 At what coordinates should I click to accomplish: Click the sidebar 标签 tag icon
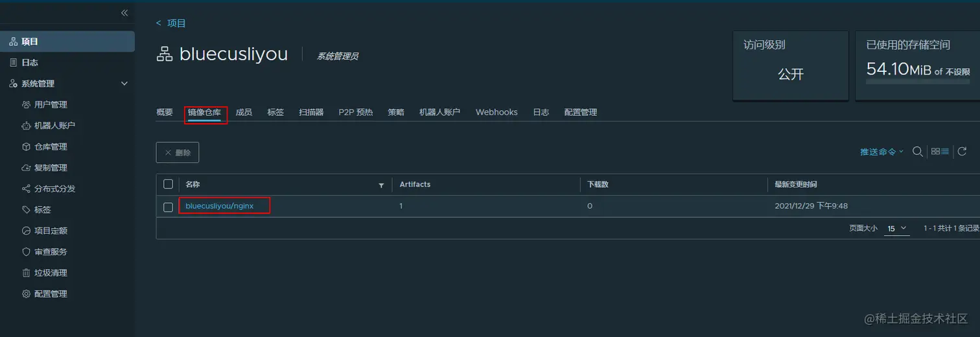click(26, 210)
